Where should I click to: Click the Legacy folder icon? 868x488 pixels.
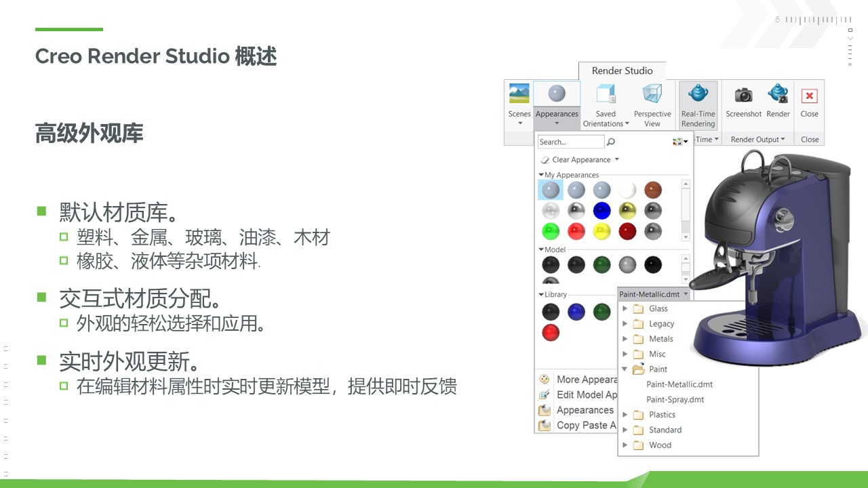(x=638, y=324)
